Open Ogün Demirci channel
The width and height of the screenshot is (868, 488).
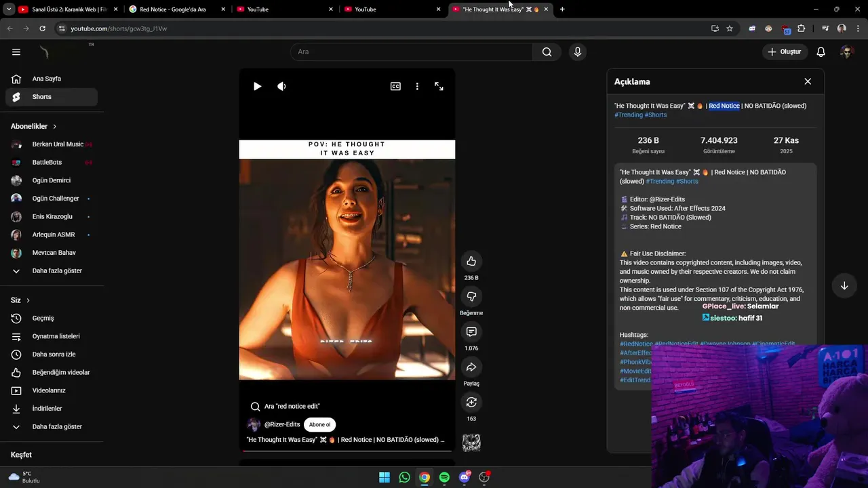coord(52,180)
